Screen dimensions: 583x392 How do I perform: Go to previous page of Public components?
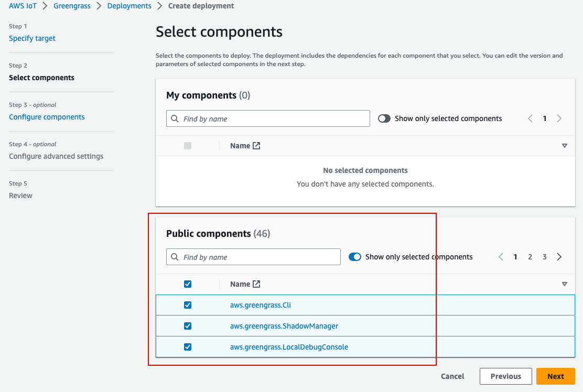pos(501,257)
